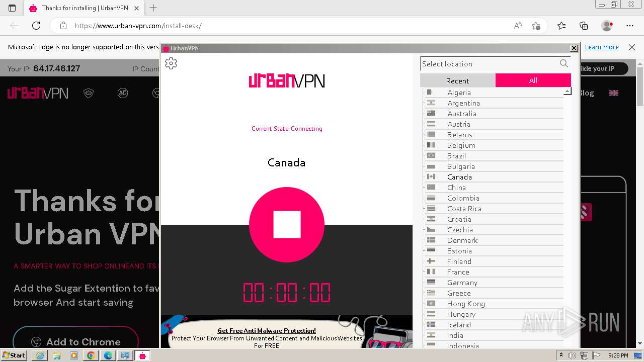
Task: Open language flag on webpage header
Action: [x=614, y=93]
